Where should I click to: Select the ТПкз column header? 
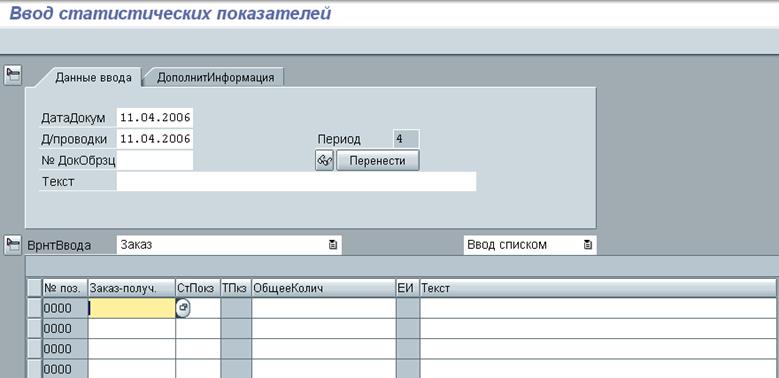pos(236,288)
